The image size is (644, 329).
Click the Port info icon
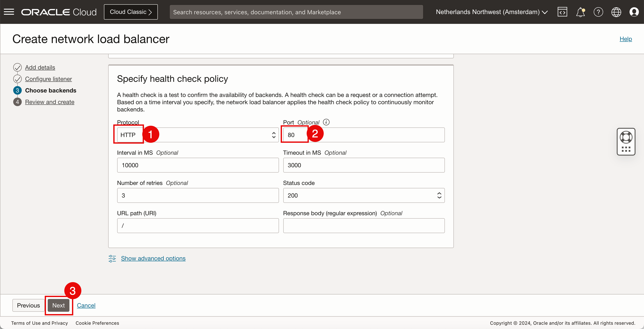pos(326,122)
